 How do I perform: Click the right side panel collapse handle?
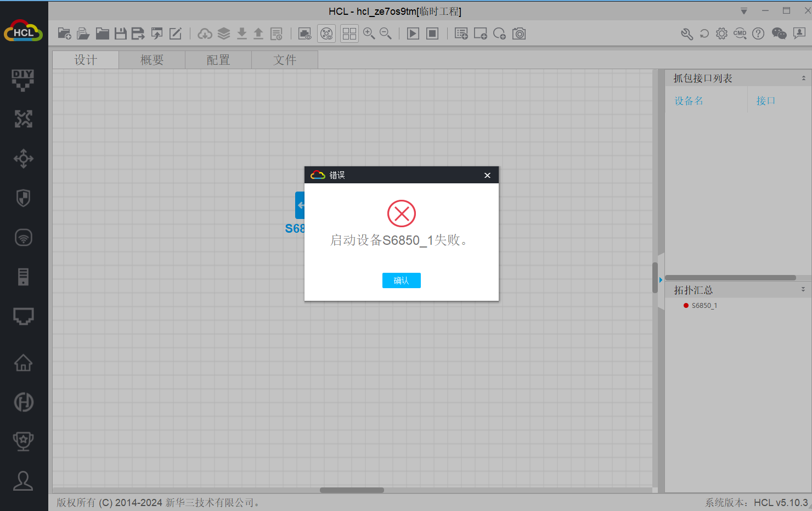click(661, 280)
